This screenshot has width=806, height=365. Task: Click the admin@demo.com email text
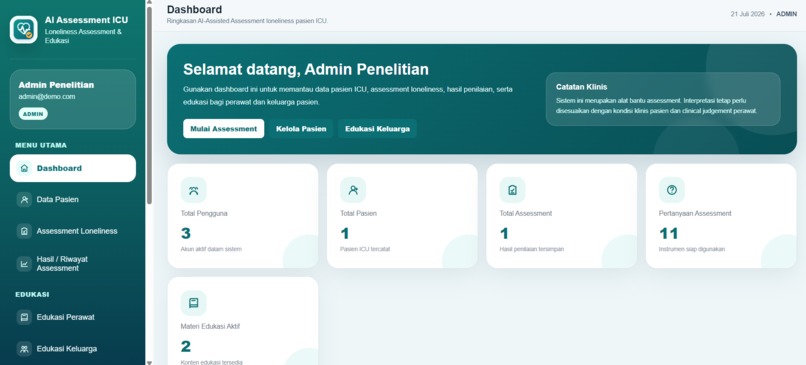pos(47,96)
